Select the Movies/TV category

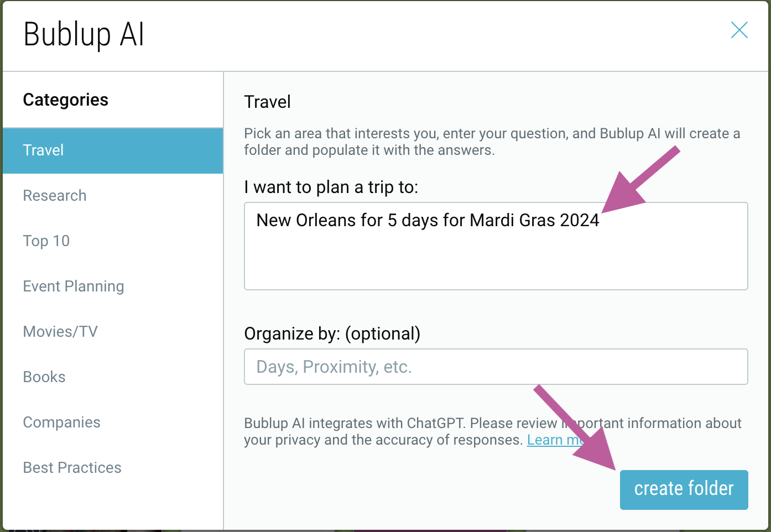60,332
